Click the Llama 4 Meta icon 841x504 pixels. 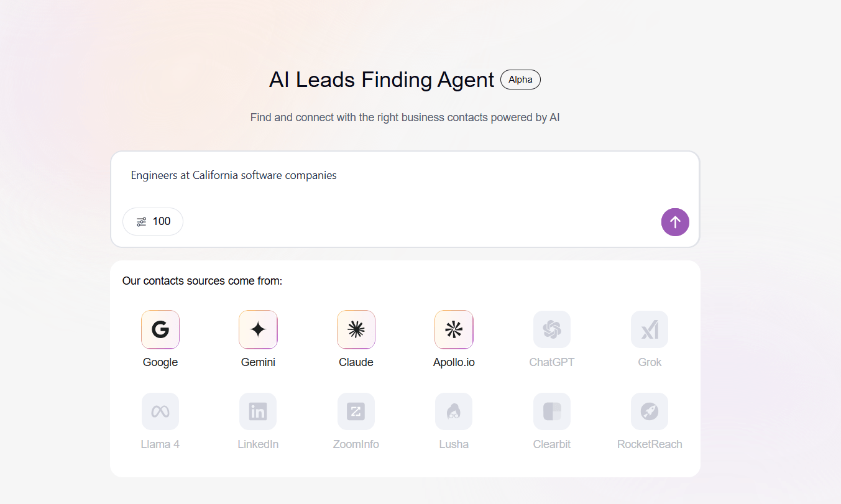tap(160, 411)
